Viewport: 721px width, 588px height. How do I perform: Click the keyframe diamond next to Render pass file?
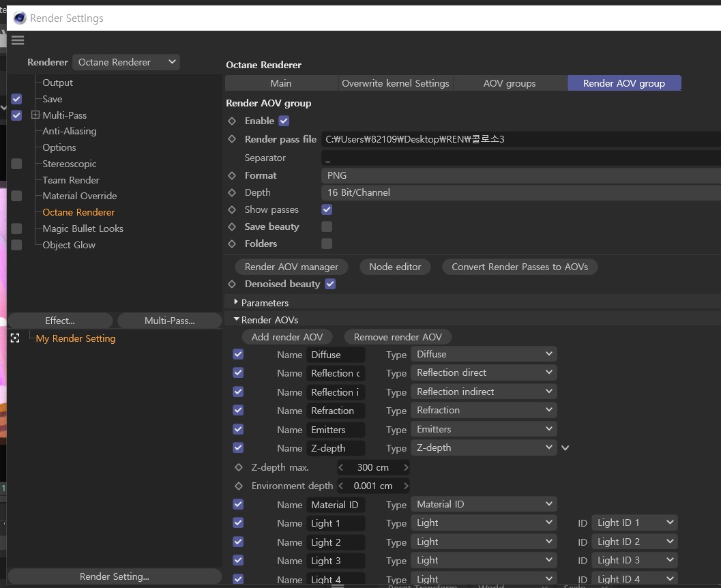tap(232, 139)
